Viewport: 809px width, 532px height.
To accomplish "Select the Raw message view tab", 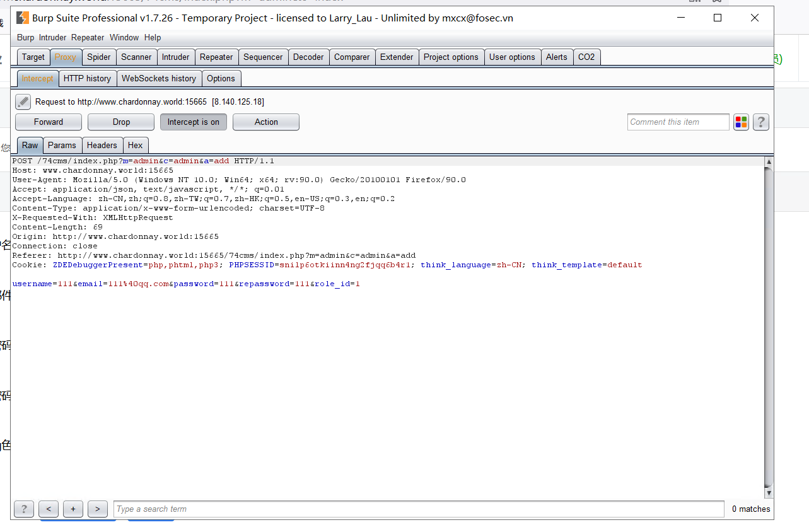I will tap(30, 145).
